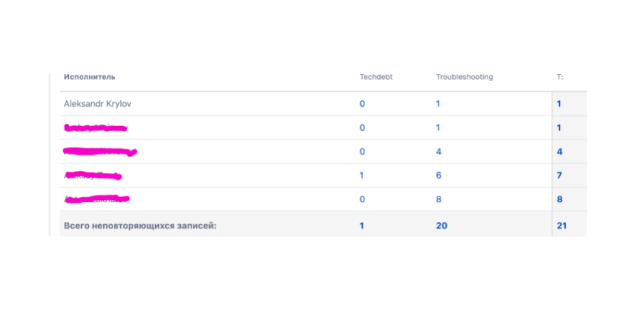Open the Aleksandr Krylov assignee entry
This screenshot has height=311, width=644.
pos(97,103)
